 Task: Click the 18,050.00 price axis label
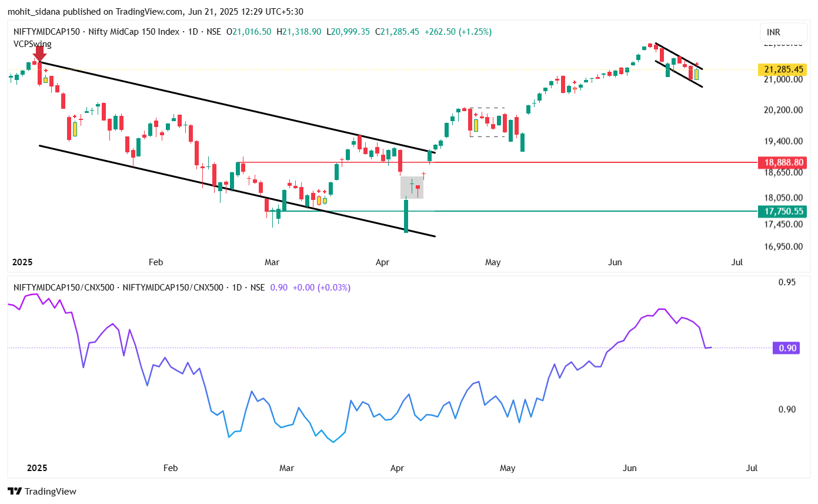point(783,198)
